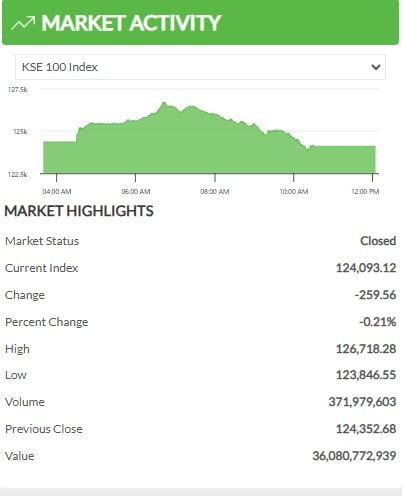The width and height of the screenshot is (402, 496).
Task: Click the trending-up arrow icon in header
Action: pyautogui.click(x=23, y=23)
